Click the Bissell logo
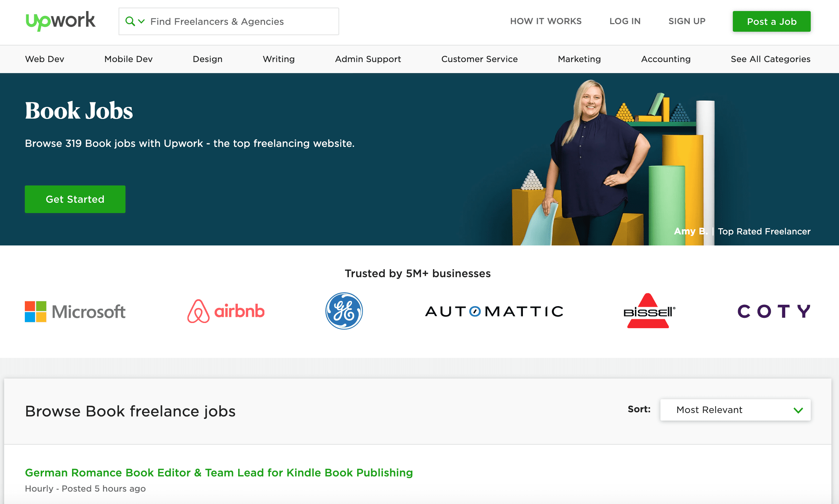The width and height of the screenshot is (839, 504). point(649,311)
